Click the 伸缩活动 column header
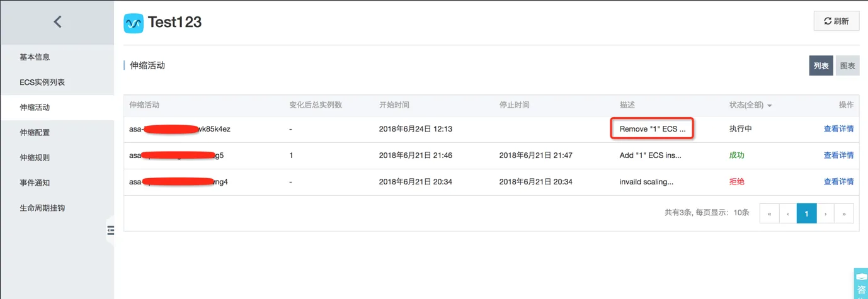Viewport: 868px width, 299px height. 144,105
